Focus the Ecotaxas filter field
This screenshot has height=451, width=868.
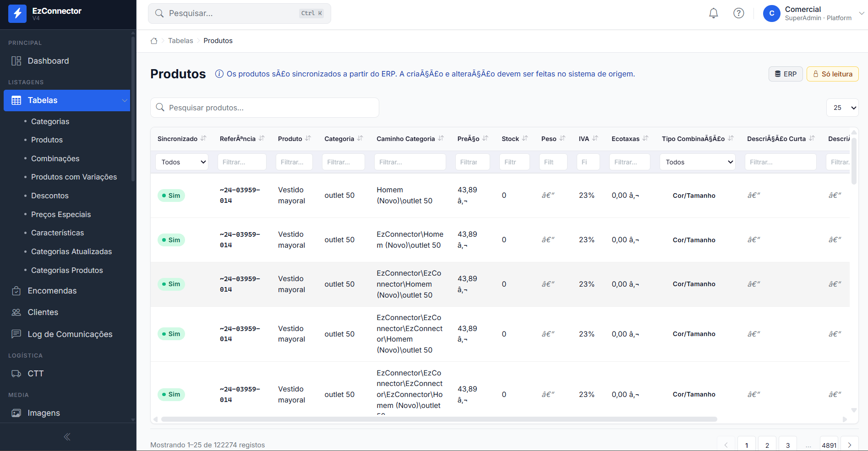click(x=629, y=162)
